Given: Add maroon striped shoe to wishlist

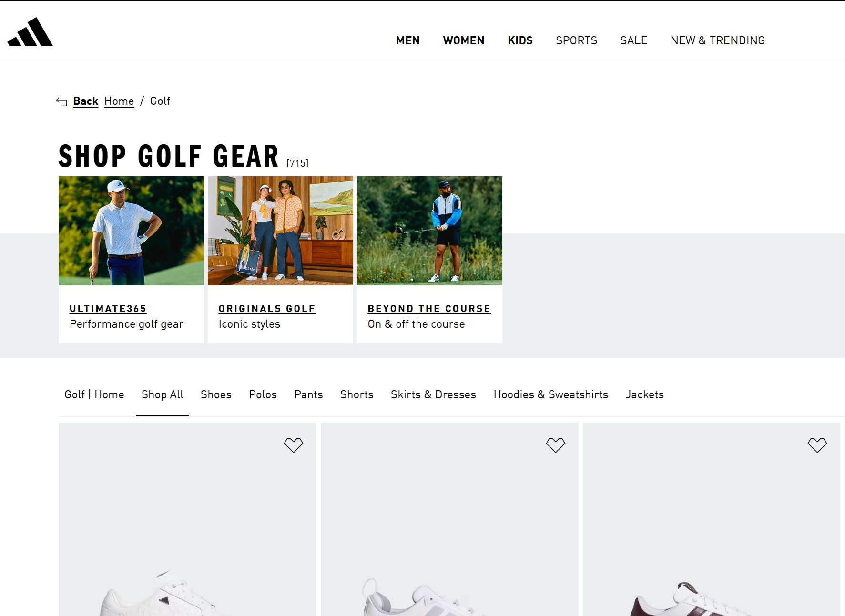Looking at the screenshot, I should point(817,445).
